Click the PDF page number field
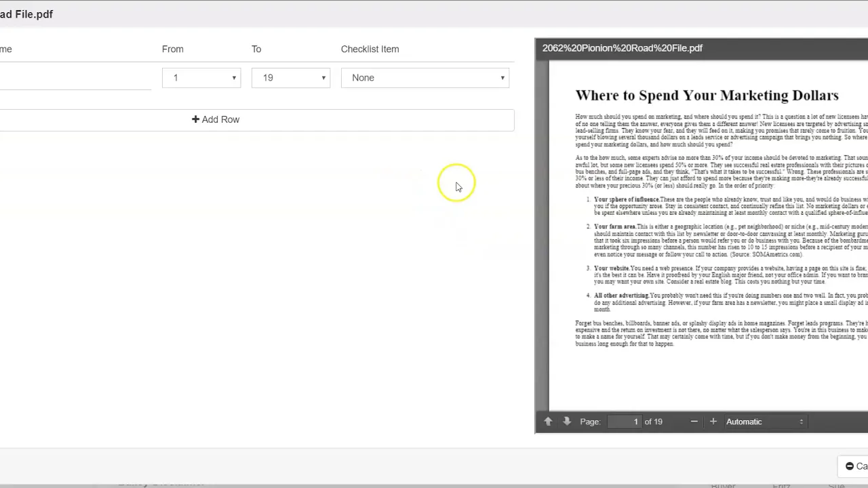Viewport: 868px width, 488px height. point(624,422)
